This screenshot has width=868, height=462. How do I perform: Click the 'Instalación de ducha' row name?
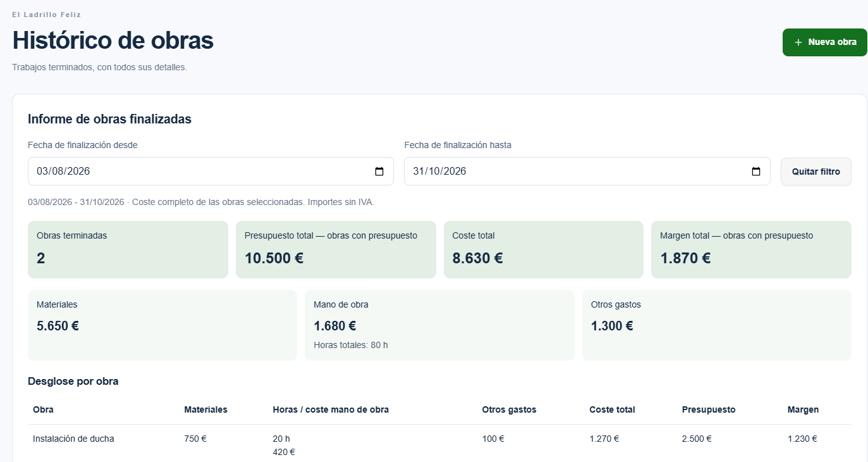coord(73,439)
